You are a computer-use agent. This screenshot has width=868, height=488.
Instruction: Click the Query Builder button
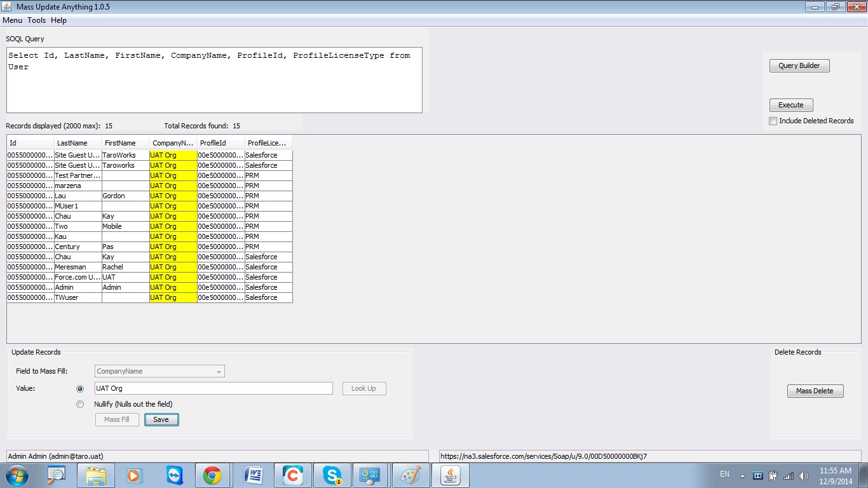pyautogui.click(x=799, y=65)
